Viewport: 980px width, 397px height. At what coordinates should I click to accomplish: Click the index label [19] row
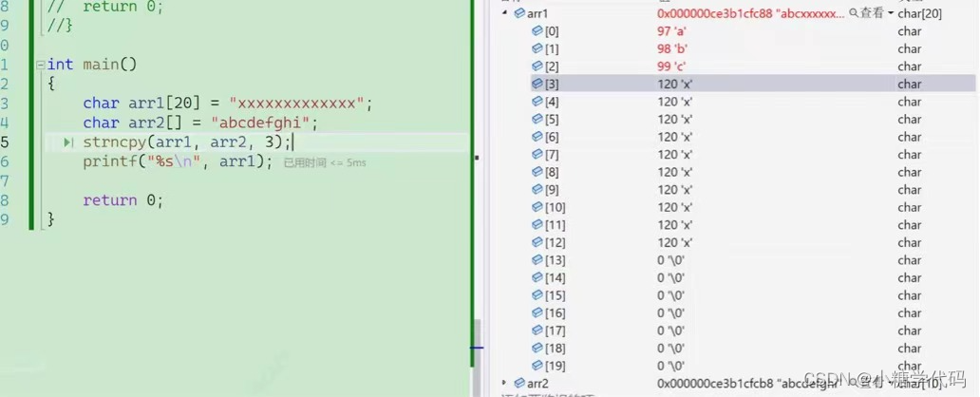point(555,366)
